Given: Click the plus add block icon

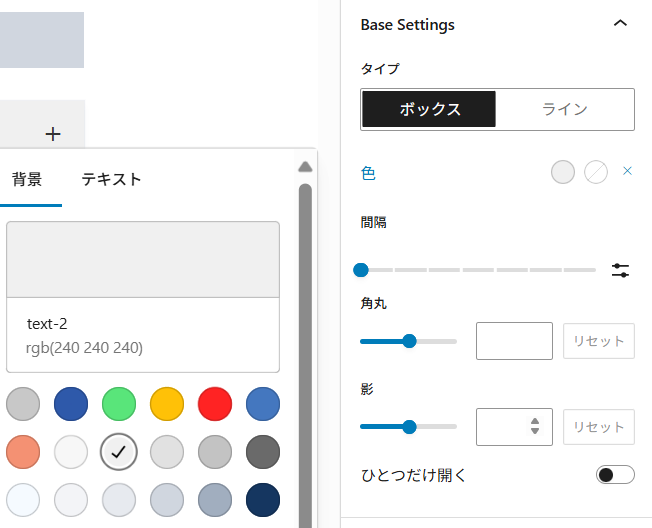Looking at the screenshot, I should (x=54, y=133).
